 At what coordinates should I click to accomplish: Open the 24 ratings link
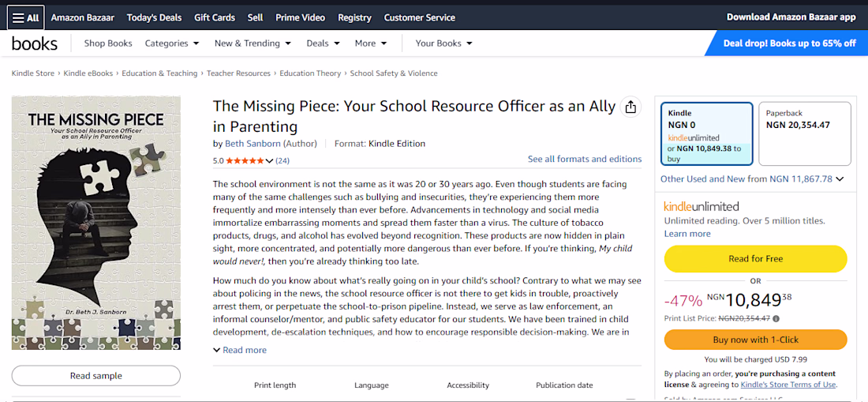[282, 161]
